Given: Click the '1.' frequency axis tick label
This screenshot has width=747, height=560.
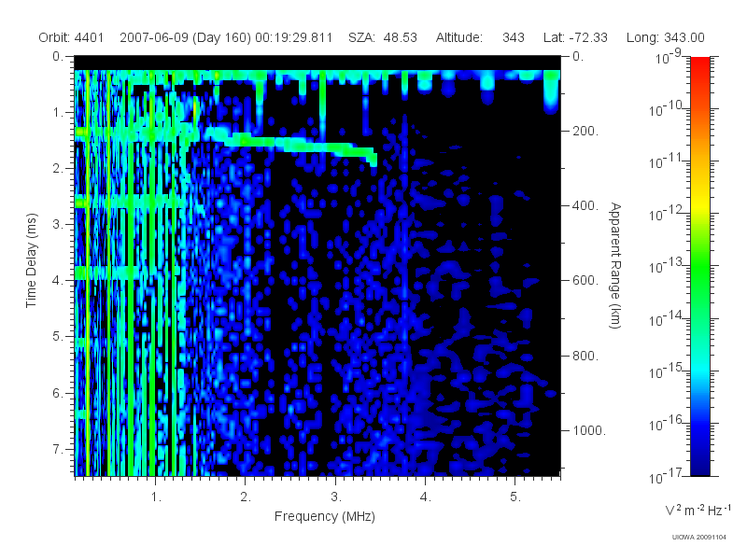Looking at the screenshot, I should click(156, 497).
